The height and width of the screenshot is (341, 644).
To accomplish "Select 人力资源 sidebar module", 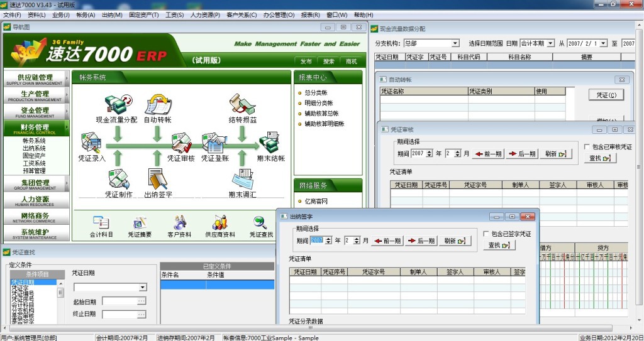I will [35, 201].
